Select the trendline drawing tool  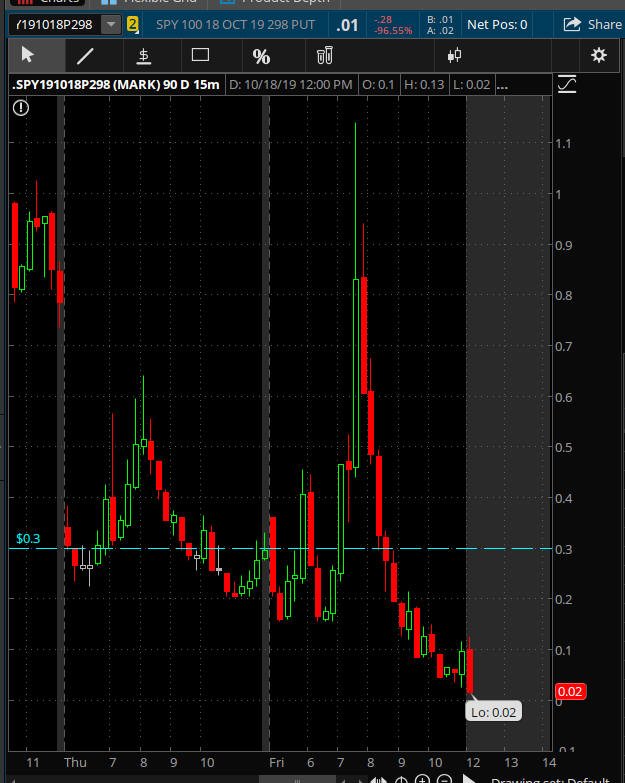(85, 55)
